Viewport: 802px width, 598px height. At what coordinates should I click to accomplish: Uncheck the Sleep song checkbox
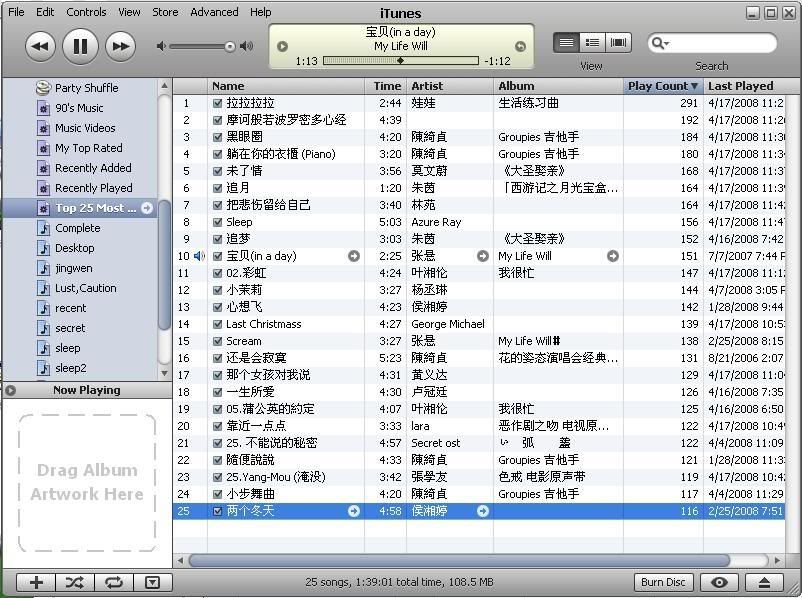217,222
